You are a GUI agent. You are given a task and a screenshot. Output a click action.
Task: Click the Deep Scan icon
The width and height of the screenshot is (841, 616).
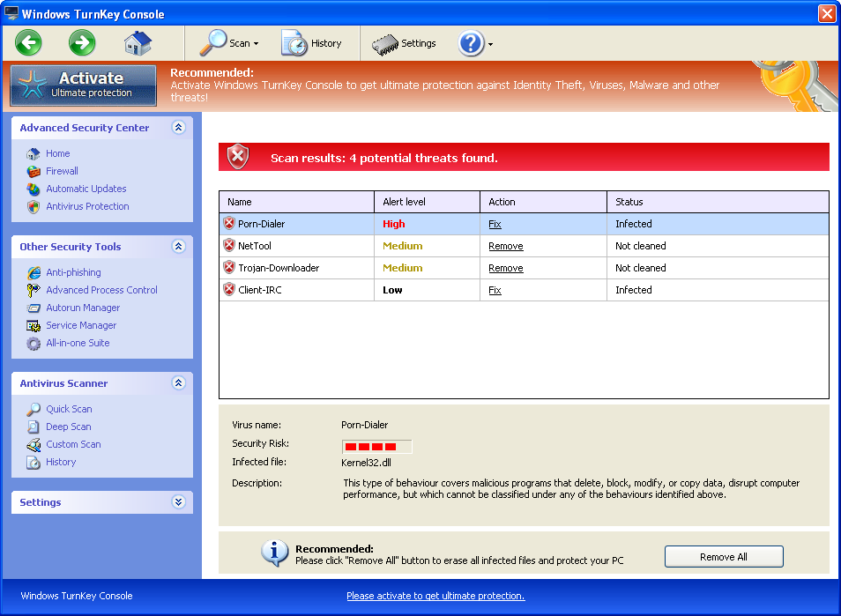(33, 427)
